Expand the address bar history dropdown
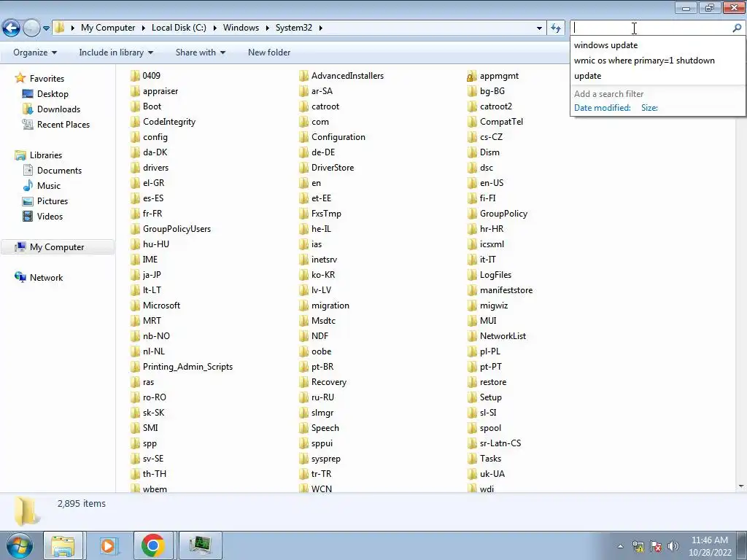 539,28
